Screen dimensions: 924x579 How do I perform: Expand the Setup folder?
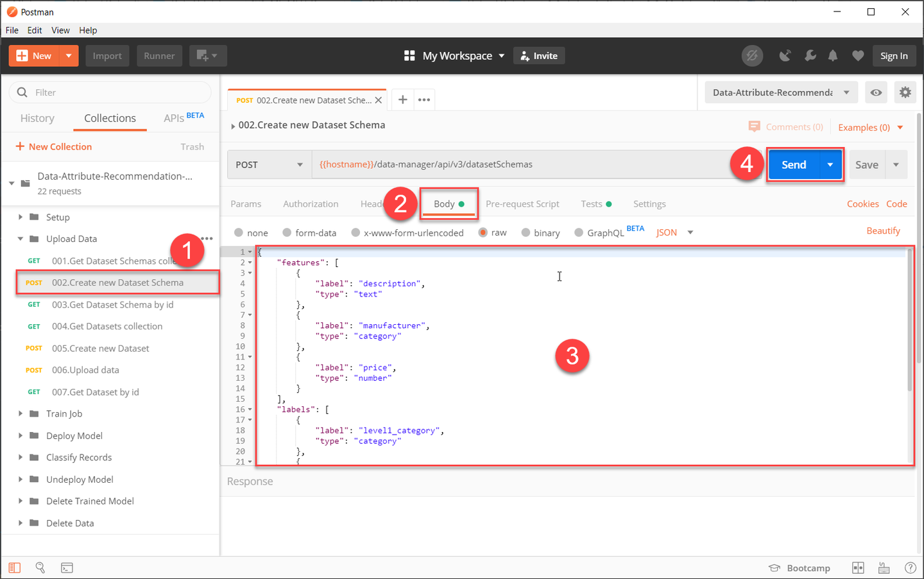(x=20, y=217)
